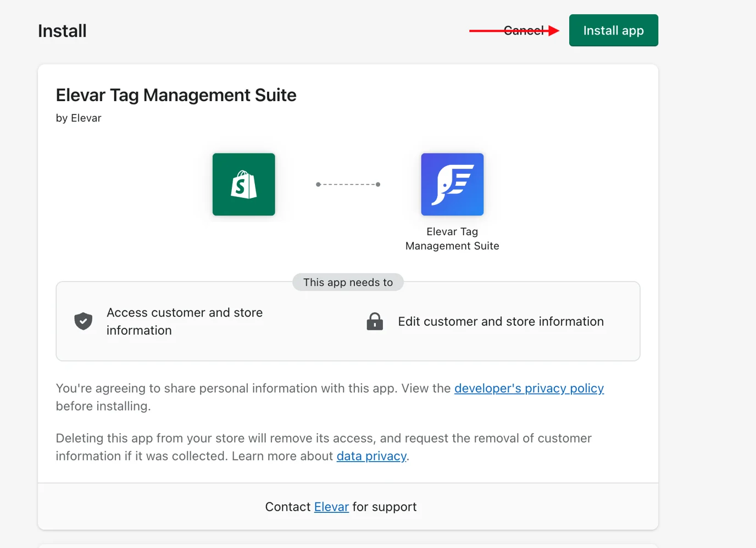Click 'Access customer and store information' text
The height and width of the screenshot is (548, 756).
pyautogui.click(x=185, y=322)
